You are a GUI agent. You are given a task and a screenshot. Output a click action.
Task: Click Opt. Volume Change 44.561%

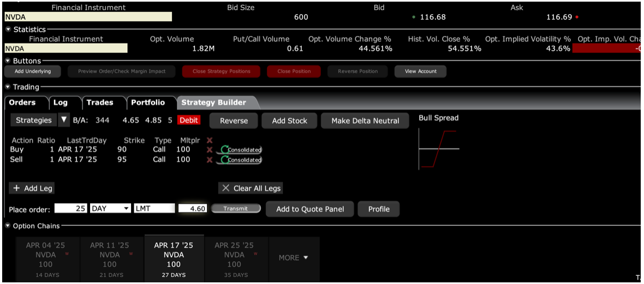tap(375, 49)
